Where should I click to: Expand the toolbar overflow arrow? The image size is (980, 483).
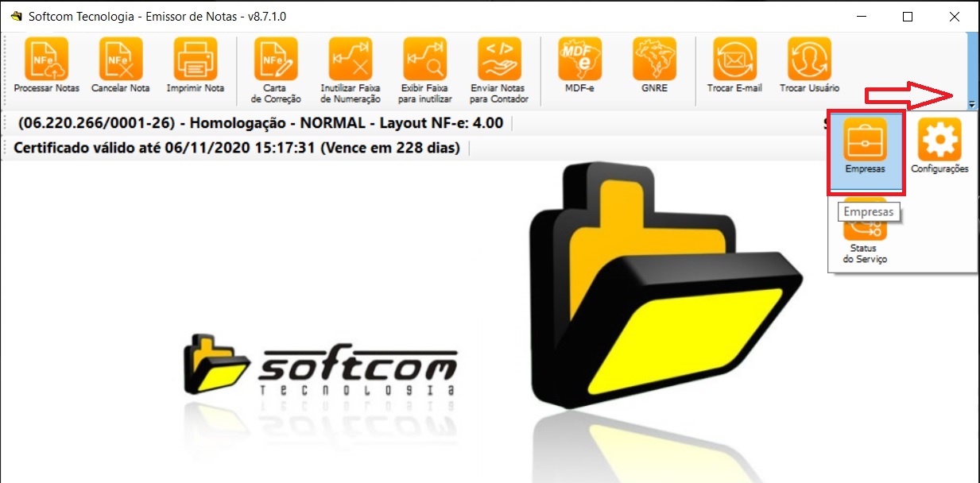pyautogui.click(x=973, y=105)
